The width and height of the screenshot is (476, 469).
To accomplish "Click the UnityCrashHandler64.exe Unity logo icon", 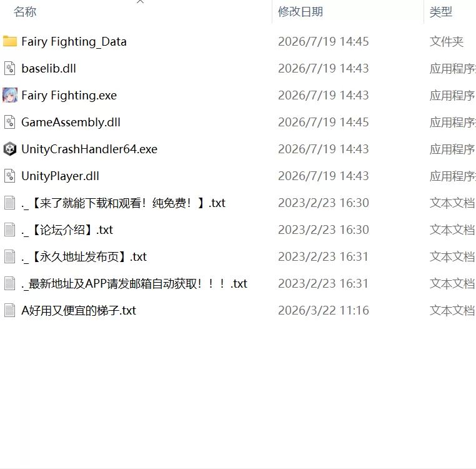I will click(10, 149).
